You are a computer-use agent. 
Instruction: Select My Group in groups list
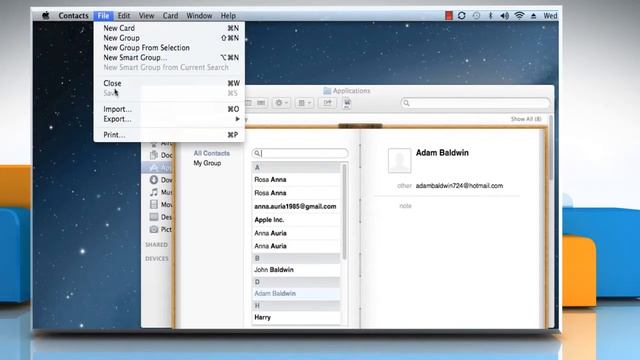pyautogui.click(x=207, y=163)
